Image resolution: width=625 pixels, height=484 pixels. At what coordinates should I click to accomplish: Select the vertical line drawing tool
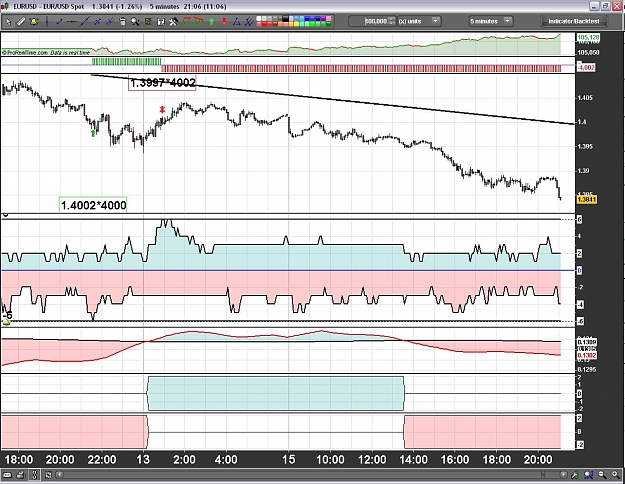click(x=47, y=22)
